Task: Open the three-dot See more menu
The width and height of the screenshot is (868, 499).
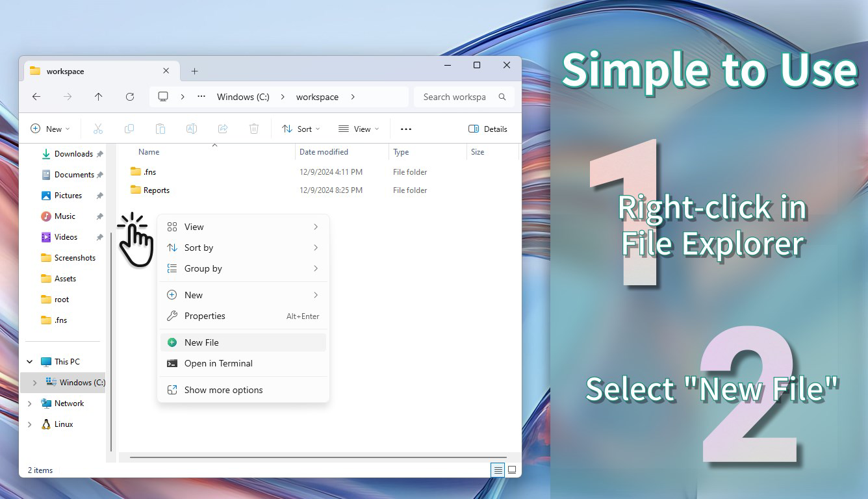Action: [406, 129]
